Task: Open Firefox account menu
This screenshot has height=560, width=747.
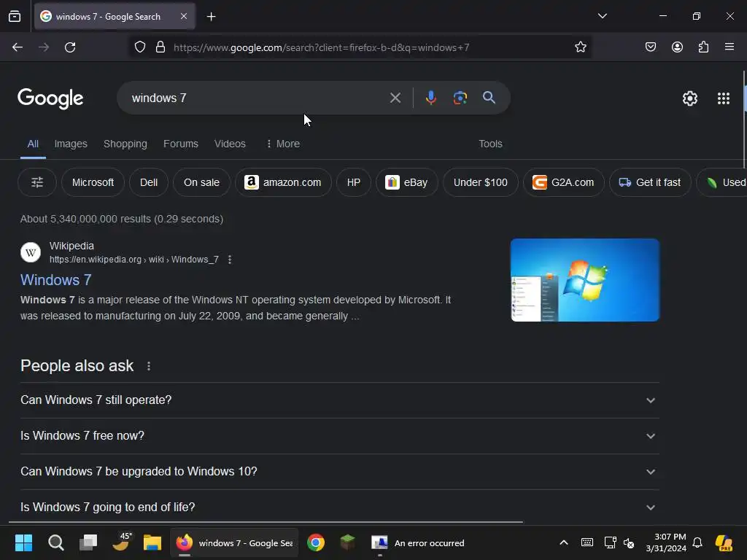Action: (677, 47)
